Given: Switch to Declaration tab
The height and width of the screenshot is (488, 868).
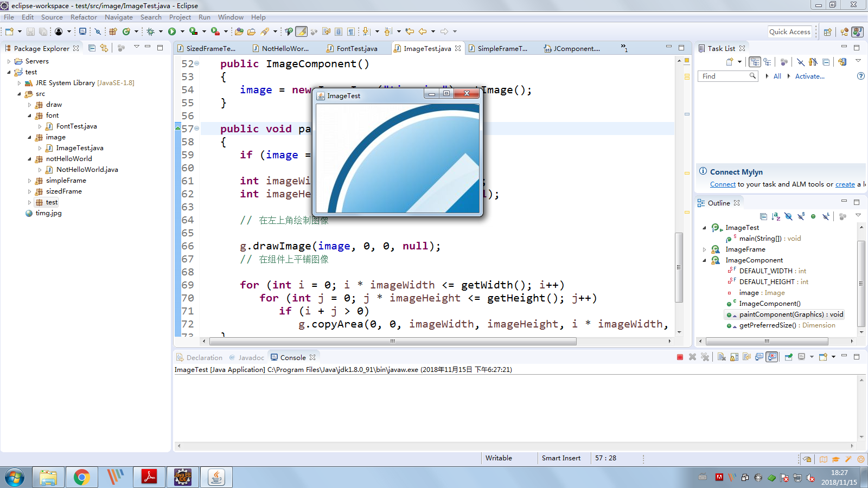Looking at the screenshot, I should [x=199, y=357].
